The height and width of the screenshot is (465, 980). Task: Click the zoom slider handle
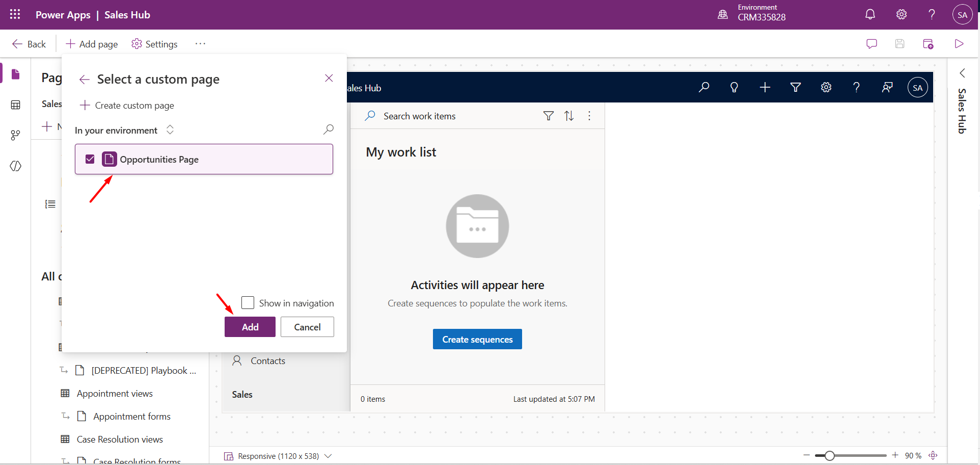pos(829,455)
